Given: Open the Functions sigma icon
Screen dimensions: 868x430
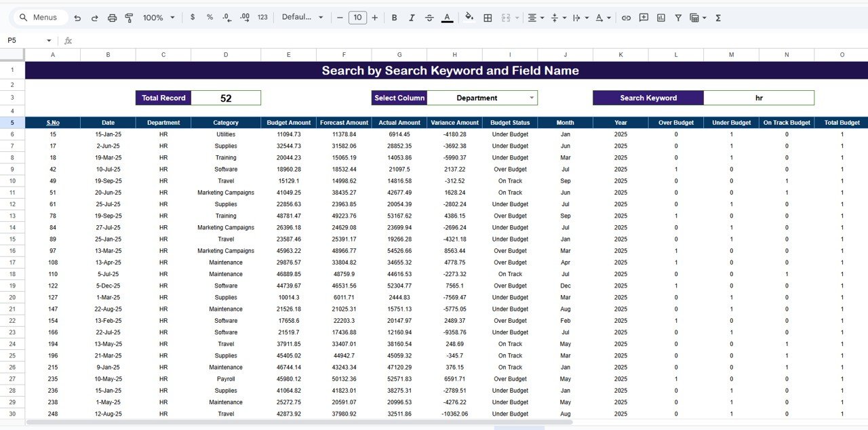Looking at the screenshot, I should pos(718,18).
